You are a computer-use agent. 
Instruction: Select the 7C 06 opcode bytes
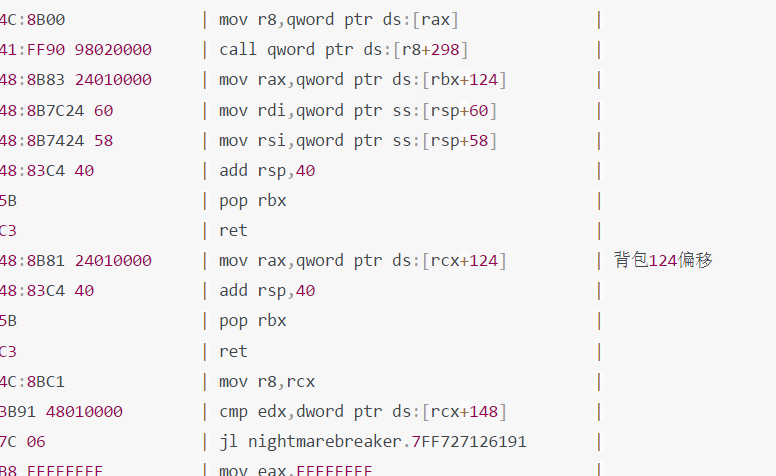click(x=23, y=442)
